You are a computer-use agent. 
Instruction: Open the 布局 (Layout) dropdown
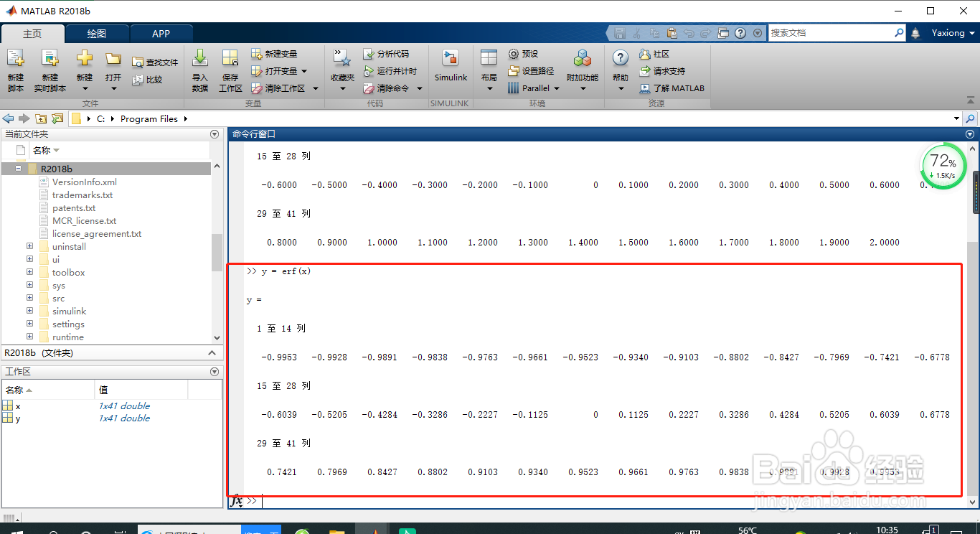489,88
